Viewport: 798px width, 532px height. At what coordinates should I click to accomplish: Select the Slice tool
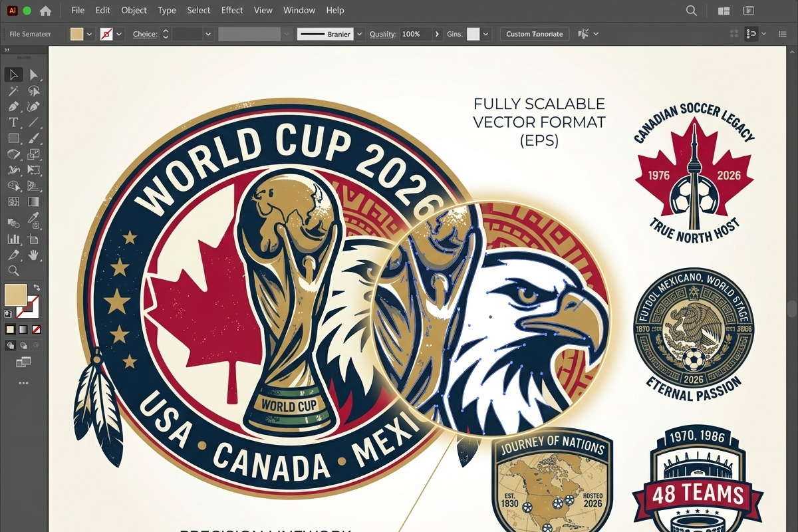click(x=13, y=255)
